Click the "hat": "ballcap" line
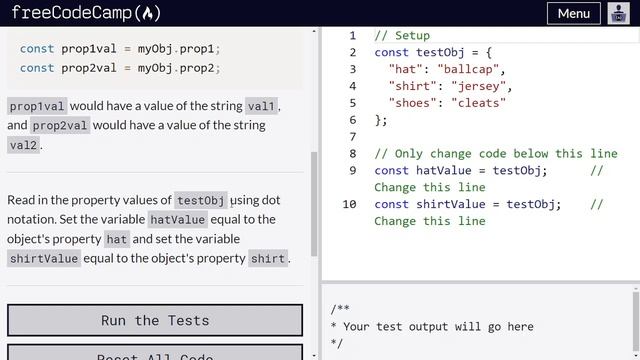Viewport: 640px width, 360px height. point(447,69)
